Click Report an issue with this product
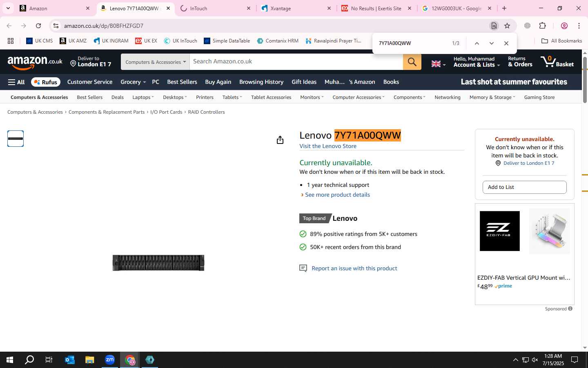Viewport: 588px width, 368px height. 354,268
